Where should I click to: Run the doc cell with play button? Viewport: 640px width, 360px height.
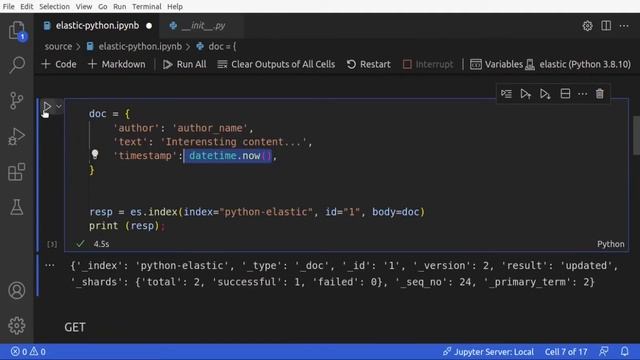(47, 107)
